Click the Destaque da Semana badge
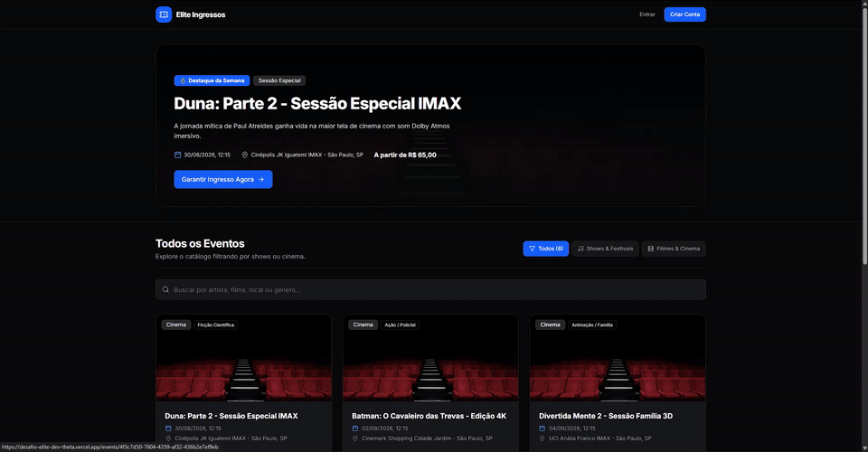Image resolution: width=868 pixels, height=452 pixels. 212,80
